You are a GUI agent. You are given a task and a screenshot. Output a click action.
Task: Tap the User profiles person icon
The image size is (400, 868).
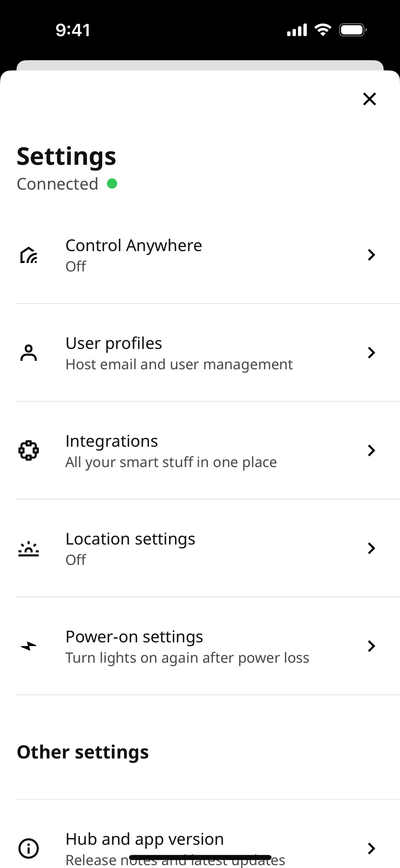[29, 353]
